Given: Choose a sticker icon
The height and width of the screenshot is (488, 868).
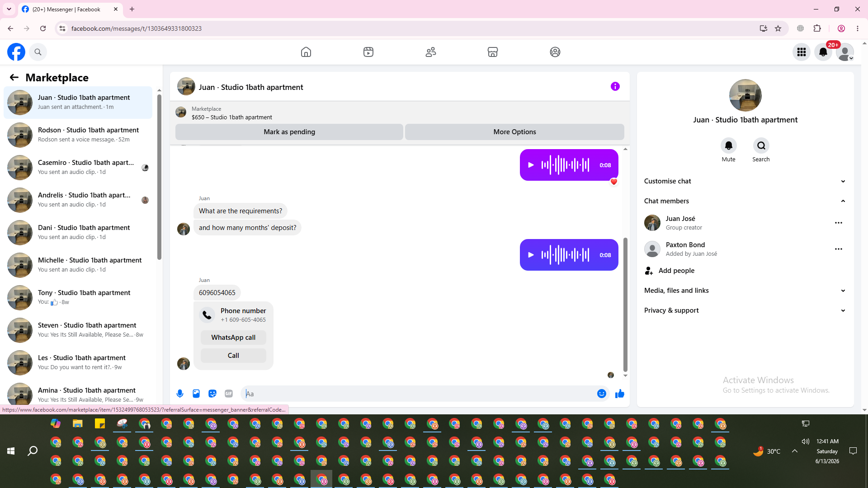Looking at the screenshot, I should (212, 394).
